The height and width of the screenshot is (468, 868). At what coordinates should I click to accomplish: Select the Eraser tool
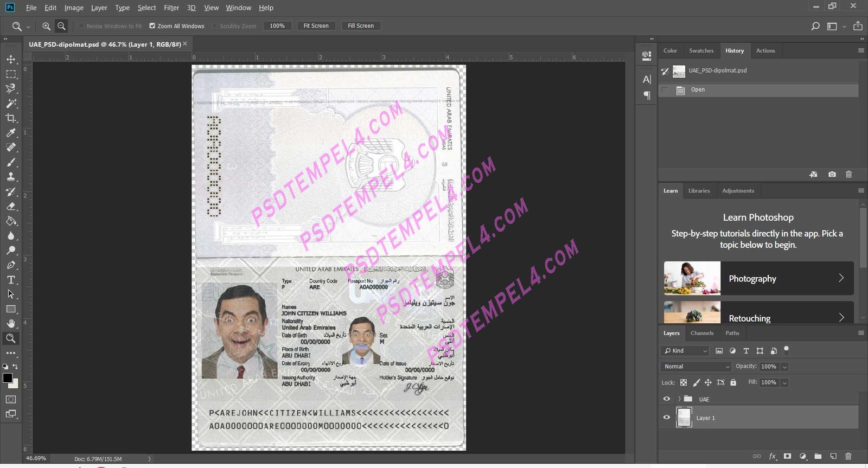coord(11,207)
